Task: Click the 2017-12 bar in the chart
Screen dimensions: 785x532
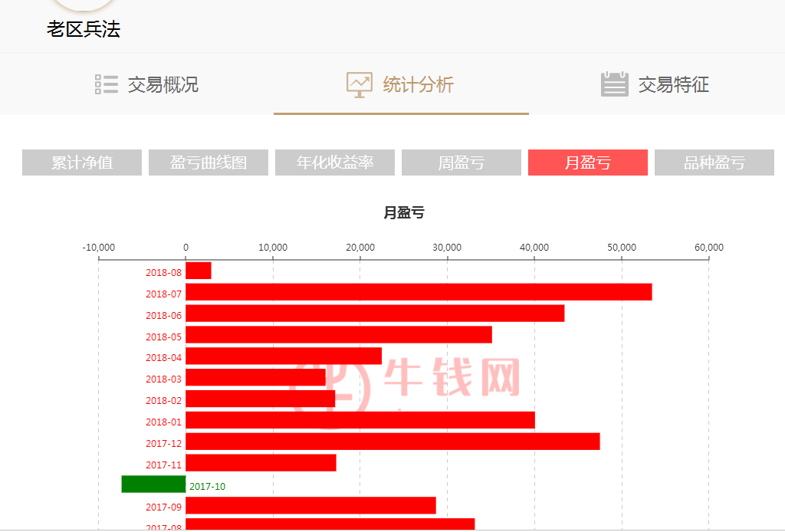Action: point(391,441)
